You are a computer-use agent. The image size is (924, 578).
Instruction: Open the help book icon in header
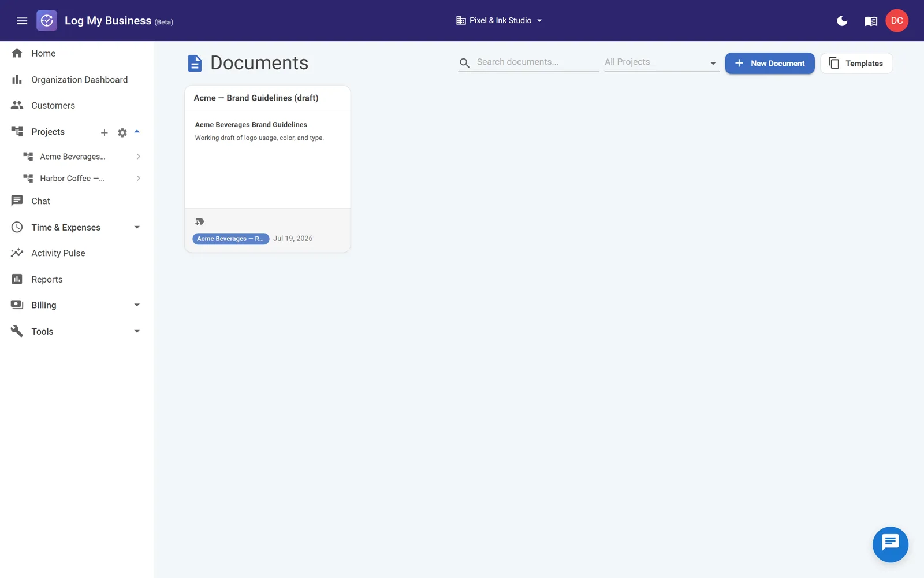871,21
